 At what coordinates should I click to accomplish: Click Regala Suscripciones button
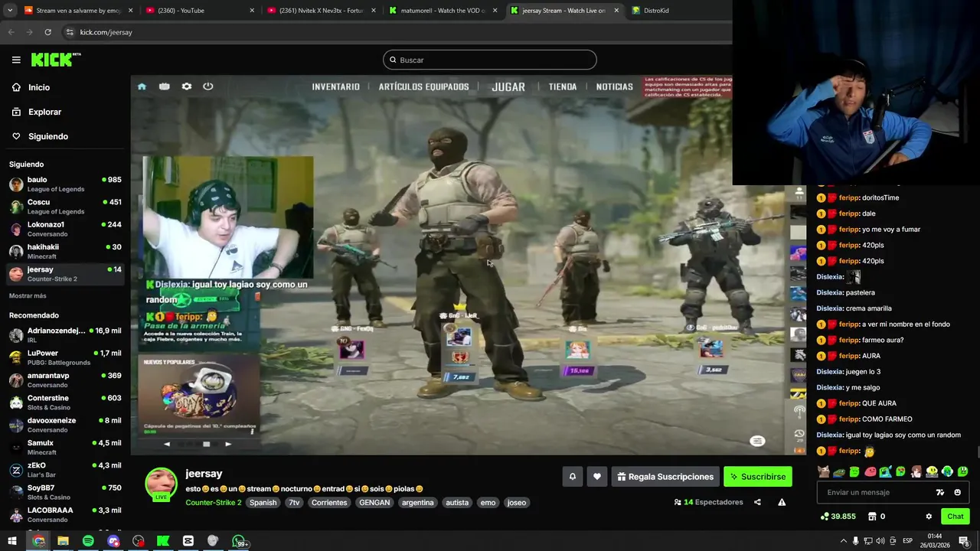pyautogui.click(x=665, y=477)
